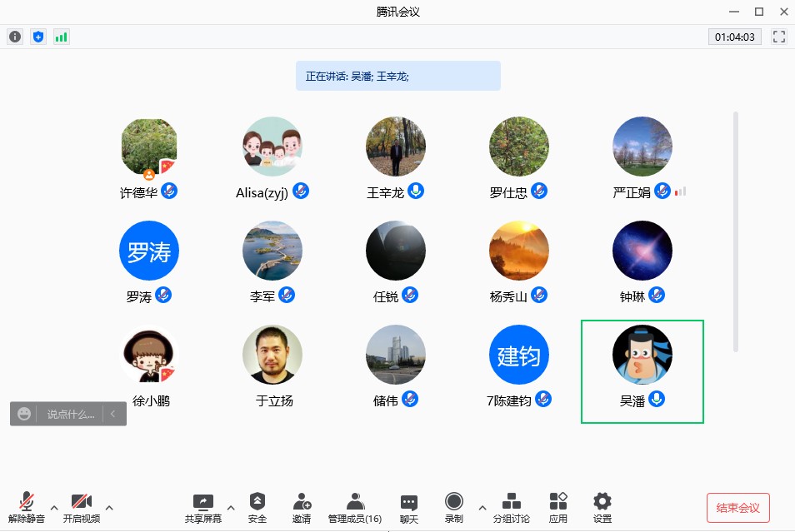Expand recording options arrow beside 录制
The width and height of the screenshot is (795, 532).
point(482,507)
